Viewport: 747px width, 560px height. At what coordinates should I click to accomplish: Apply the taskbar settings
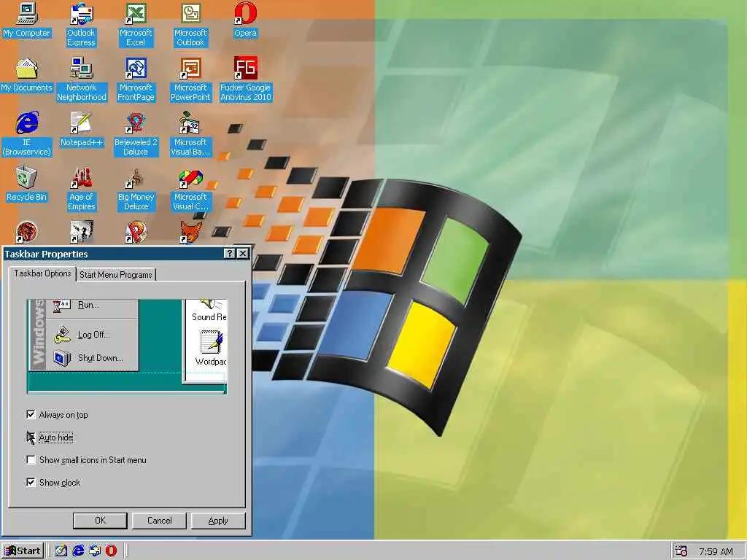tap(218, 521)
